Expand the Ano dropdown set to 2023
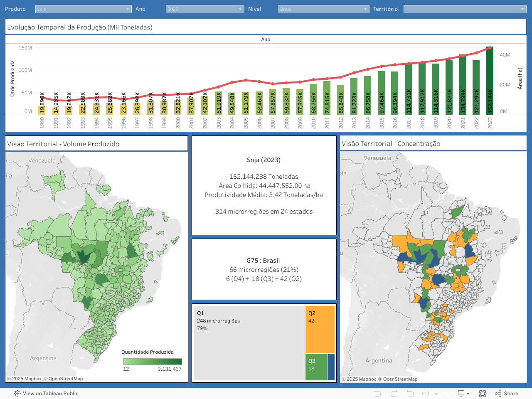This screenshot has height=399, width=532. (204, 9)
